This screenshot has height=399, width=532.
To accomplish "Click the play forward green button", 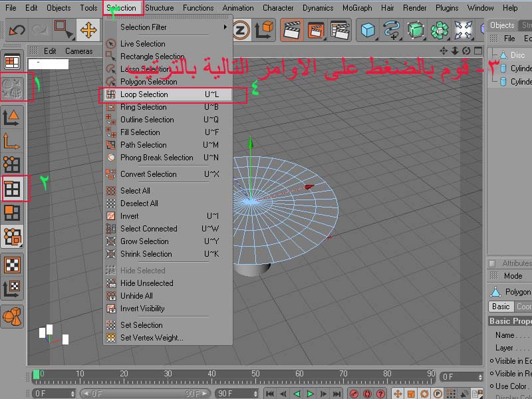I will 310,394.
